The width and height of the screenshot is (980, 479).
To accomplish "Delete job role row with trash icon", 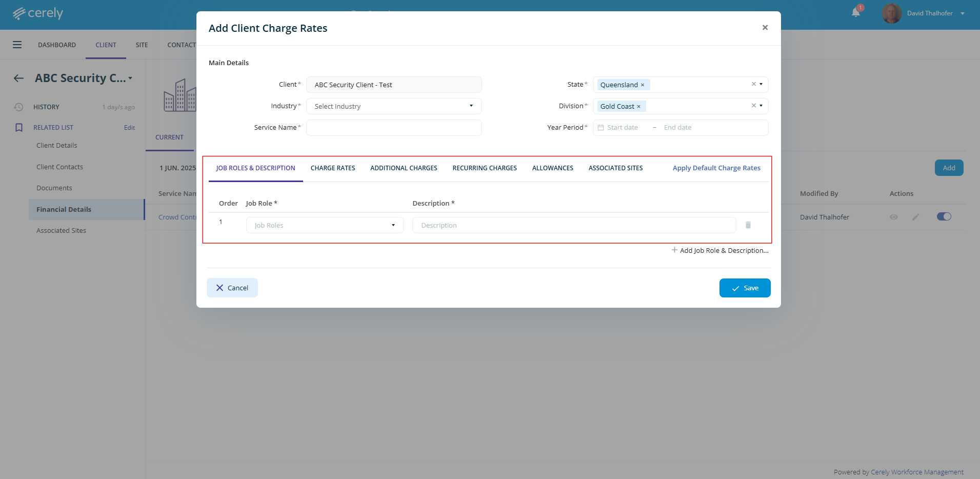I will 748,225.
